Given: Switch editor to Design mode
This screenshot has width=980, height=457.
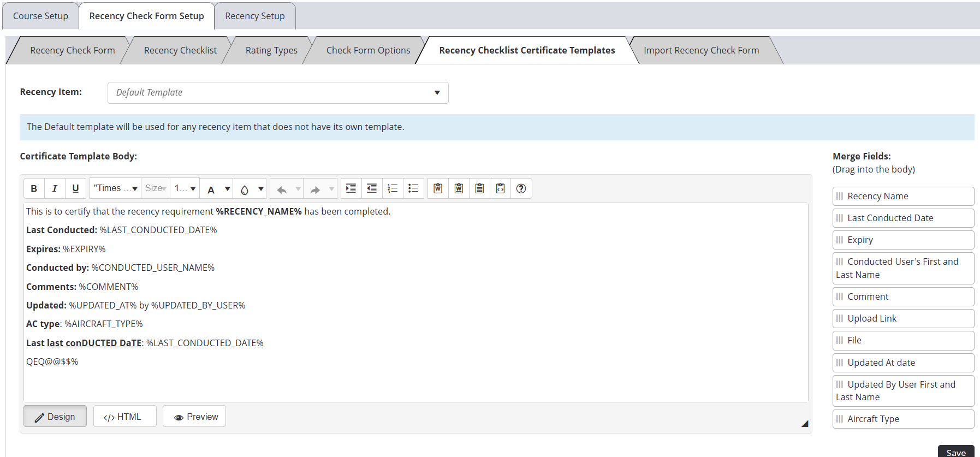Looking at the screenshot, I should pyautogui.click(x=55, y=417).
